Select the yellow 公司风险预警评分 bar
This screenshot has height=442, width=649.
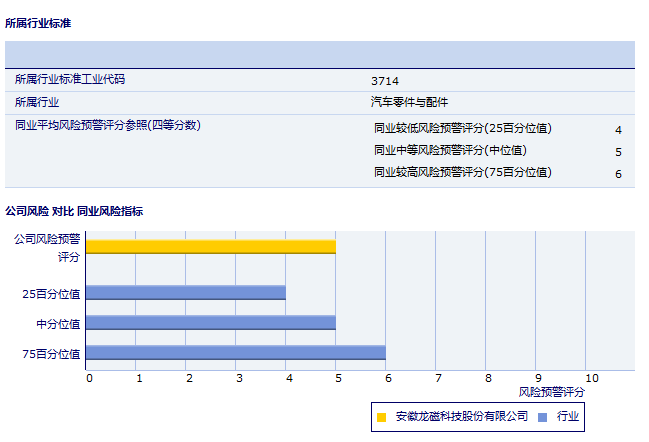coord(210,246)
